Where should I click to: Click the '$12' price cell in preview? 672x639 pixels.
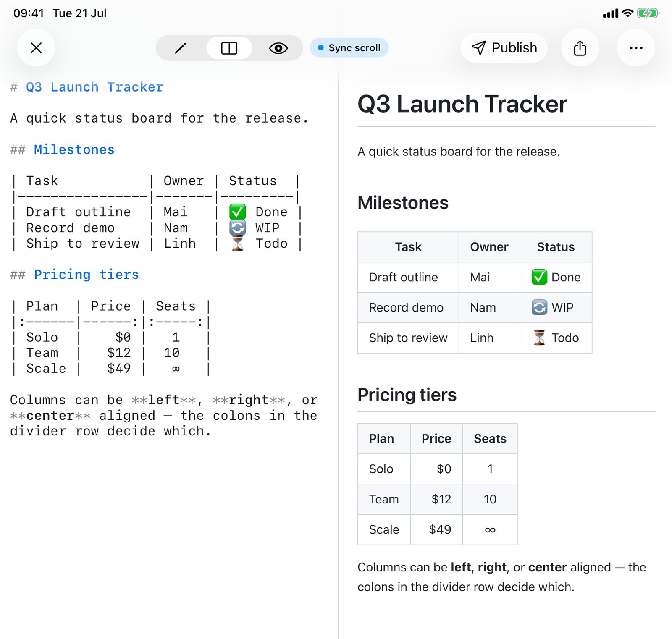coord(436,499)
